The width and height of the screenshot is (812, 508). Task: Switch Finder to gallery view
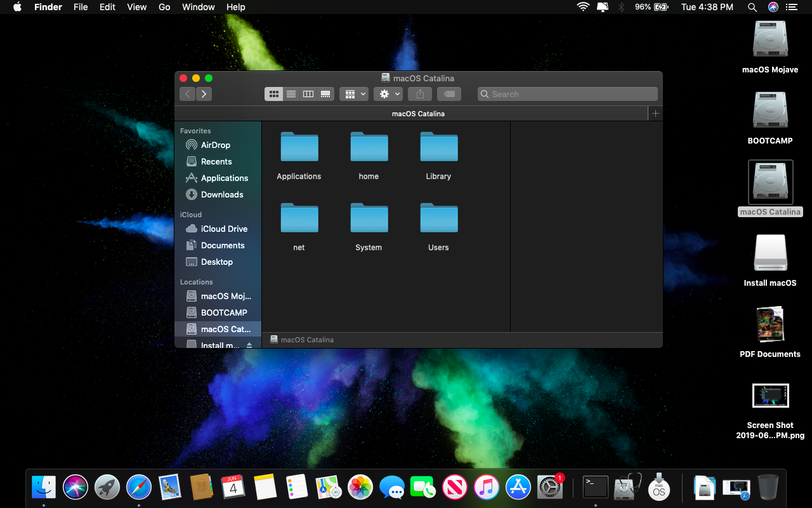pos(325,94)
